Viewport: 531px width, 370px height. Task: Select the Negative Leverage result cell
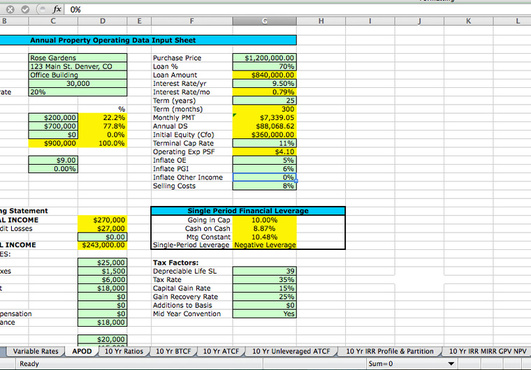tap(264, 245)
